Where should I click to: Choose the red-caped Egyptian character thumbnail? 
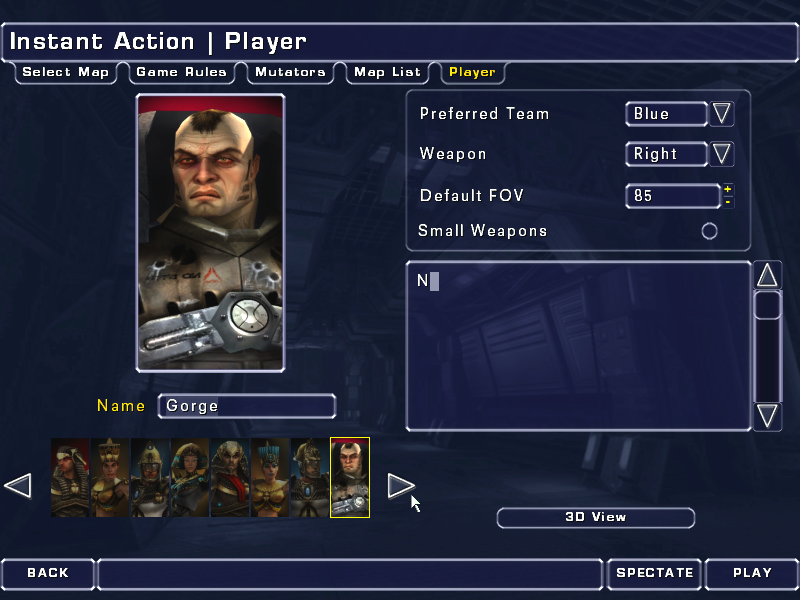pos(230,478)
